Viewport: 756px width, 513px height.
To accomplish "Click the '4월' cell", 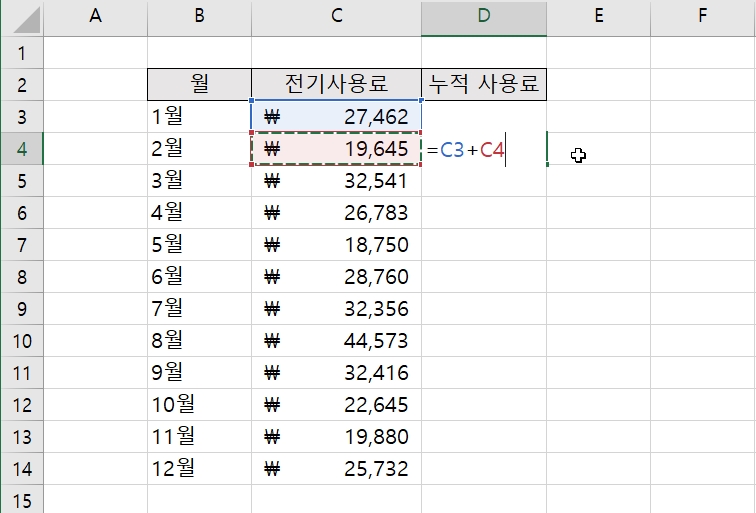I will (199, 213).
